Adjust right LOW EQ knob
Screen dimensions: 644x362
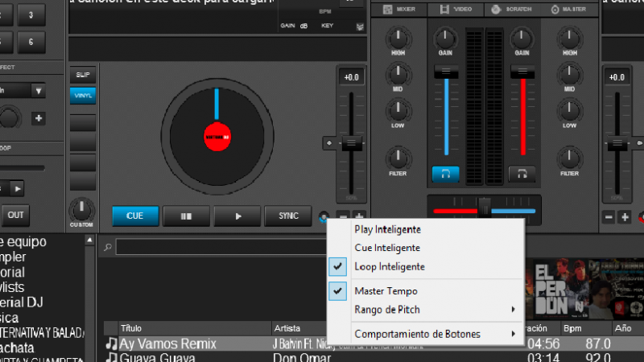(x=569, y=111)
